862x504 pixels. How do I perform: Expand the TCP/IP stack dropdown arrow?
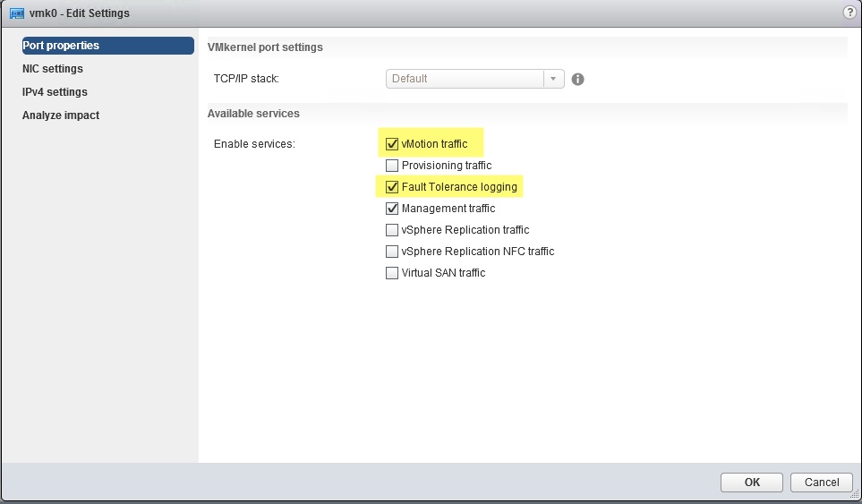point(554,79)
